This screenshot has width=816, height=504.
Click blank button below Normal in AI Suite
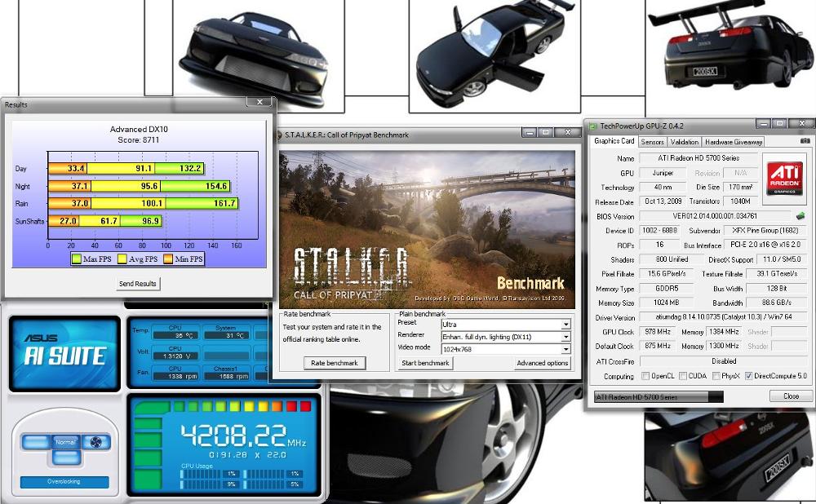(66, 458)
